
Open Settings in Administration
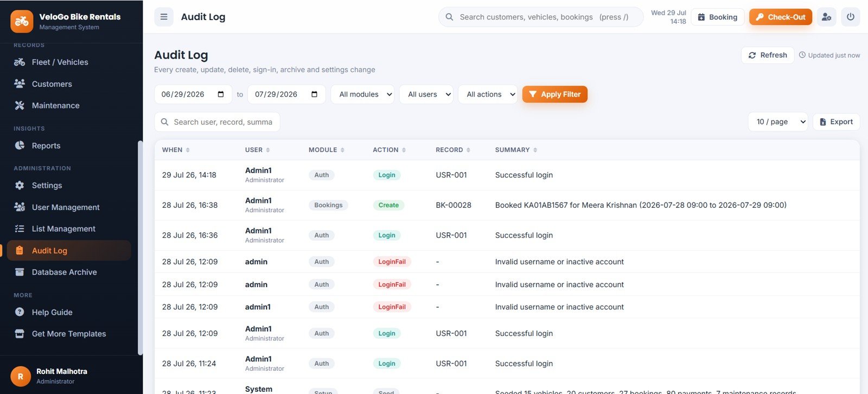69,185
